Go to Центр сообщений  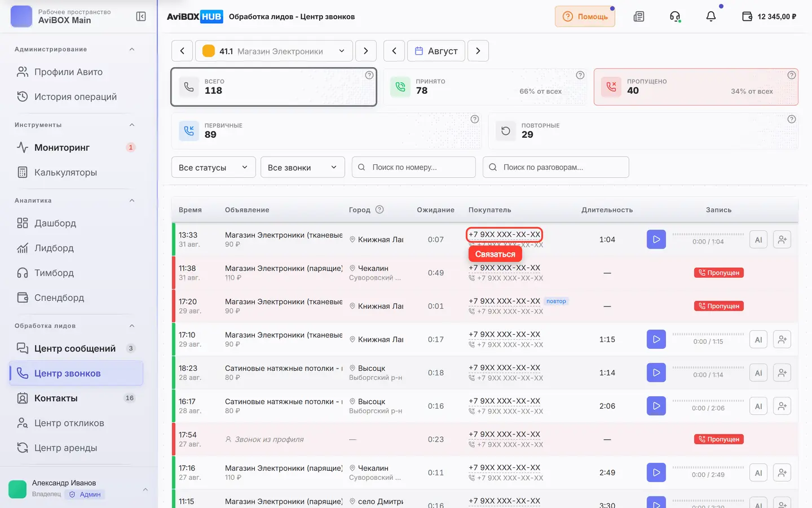pyautogui.click(x=76, y=348)
